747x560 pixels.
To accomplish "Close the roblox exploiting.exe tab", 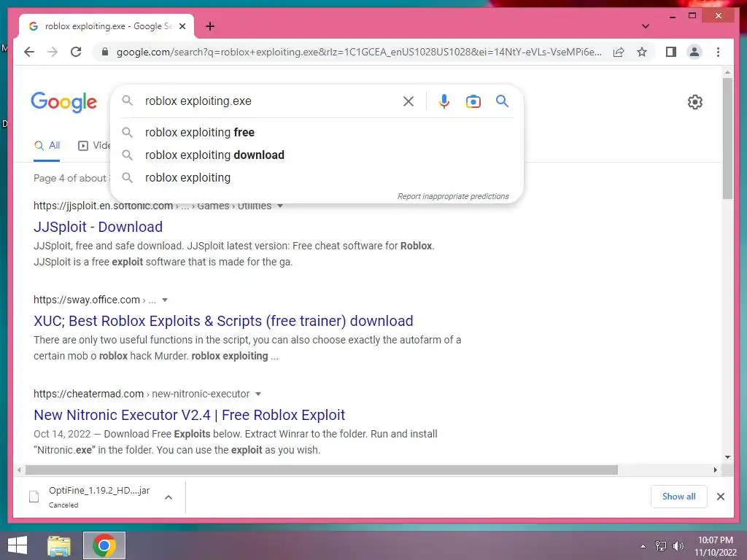I will click(182, 26).
